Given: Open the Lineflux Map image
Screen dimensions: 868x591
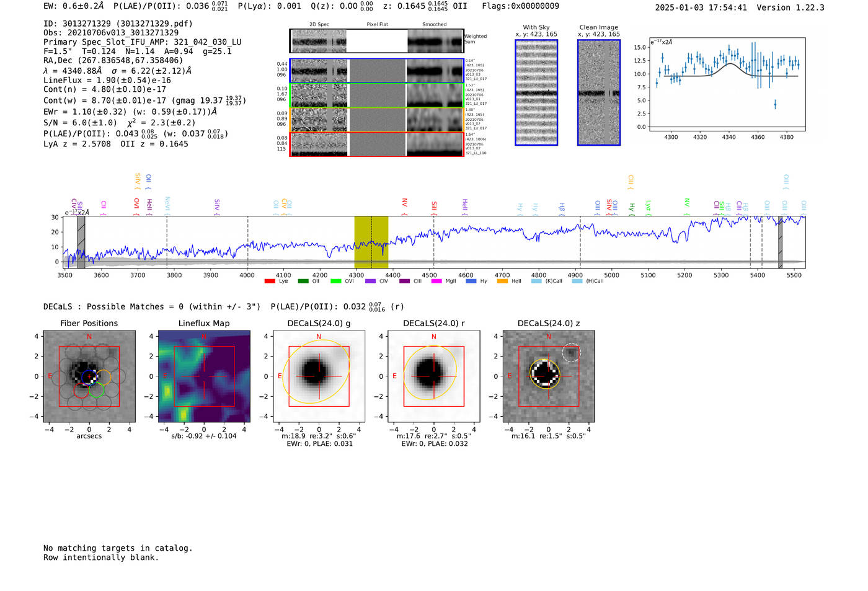Looking at the screenshot, I should (204, 376).
